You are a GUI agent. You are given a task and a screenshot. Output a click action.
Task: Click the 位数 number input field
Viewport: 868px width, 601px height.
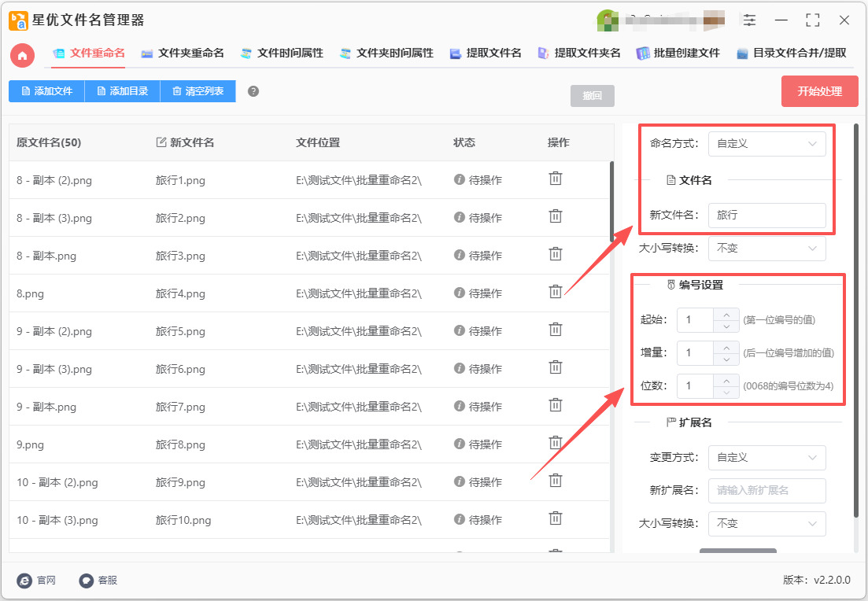click(x=696, y=386)
